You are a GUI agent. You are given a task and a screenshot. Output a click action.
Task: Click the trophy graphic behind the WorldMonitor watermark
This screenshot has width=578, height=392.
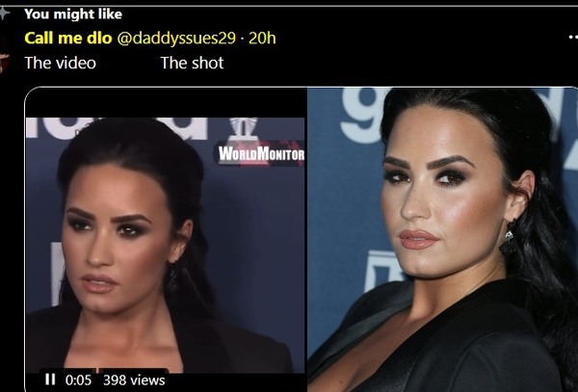[x=244, y=128]
